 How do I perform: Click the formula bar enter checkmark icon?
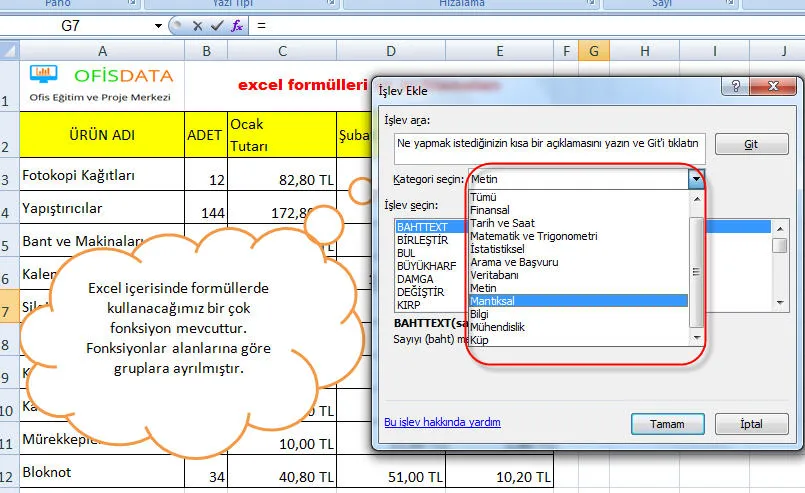pyautogui.click(x=217, y=26)
